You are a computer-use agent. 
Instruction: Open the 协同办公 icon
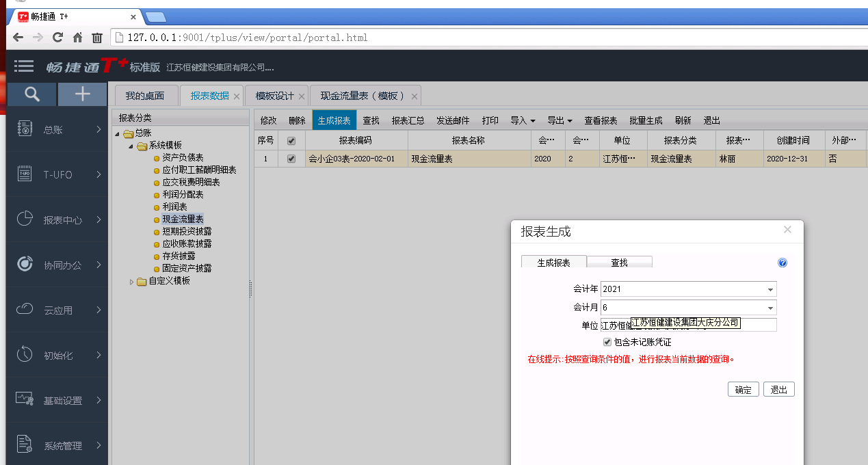click(25, 265)
